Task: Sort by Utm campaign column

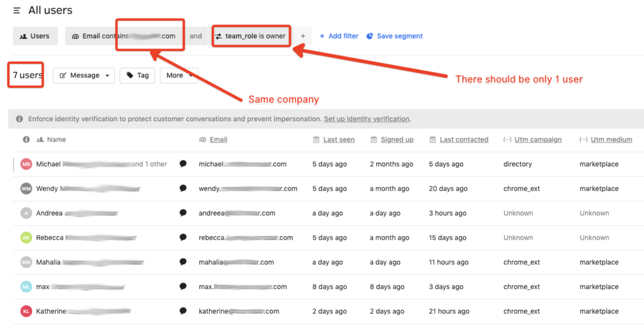Action: pos(532,139)
